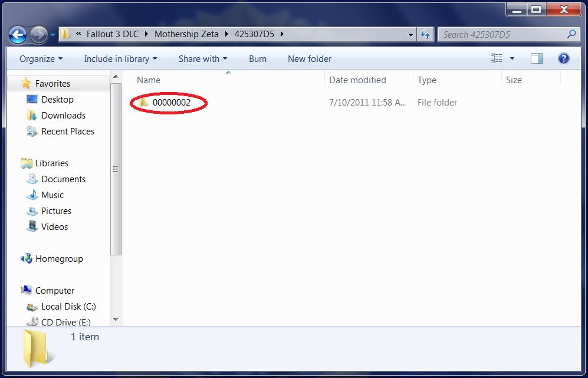Click the Documents library icon
The width and height of the screenshot is (588, 378).
32,179
